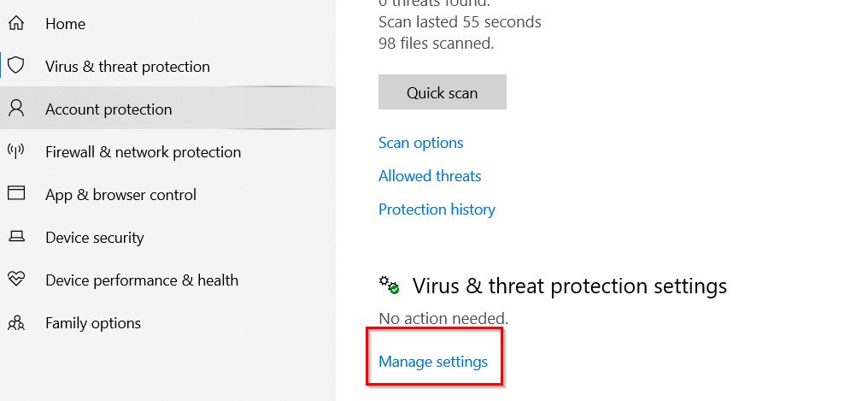Open Firewall & network protection

144,151
